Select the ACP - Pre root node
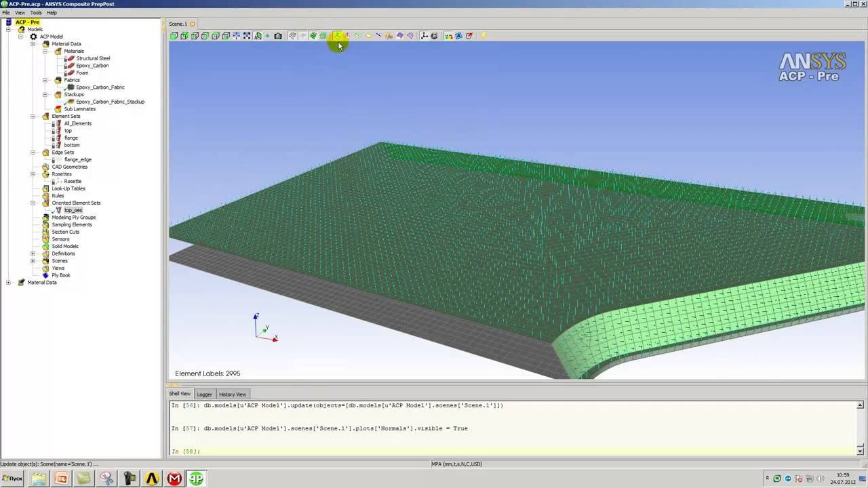Screen dimensions: 868x488 27,22
